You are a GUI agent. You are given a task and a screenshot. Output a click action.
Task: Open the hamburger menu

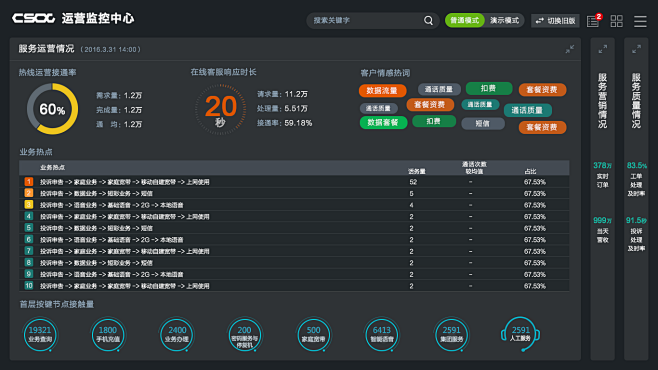pos(640,21)
